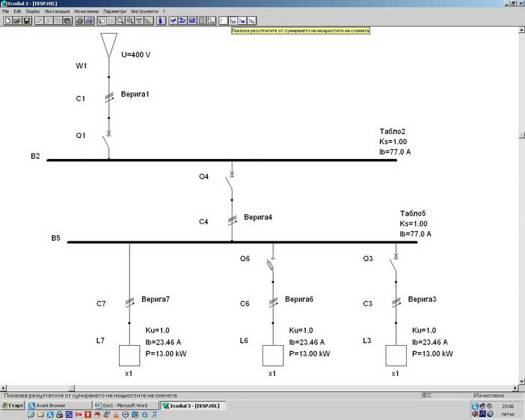525x420 pixels.
Task: Select load L7 box in the diagram
Action: pos(129,356)
